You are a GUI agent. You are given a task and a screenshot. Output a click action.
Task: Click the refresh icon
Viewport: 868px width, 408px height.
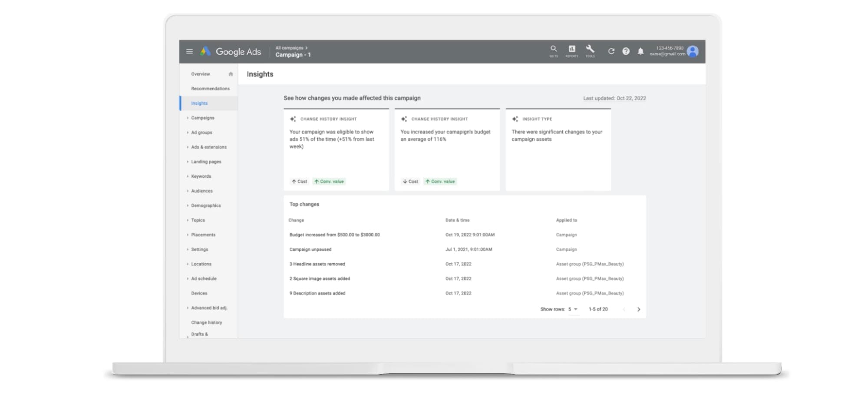pos(611,51)
